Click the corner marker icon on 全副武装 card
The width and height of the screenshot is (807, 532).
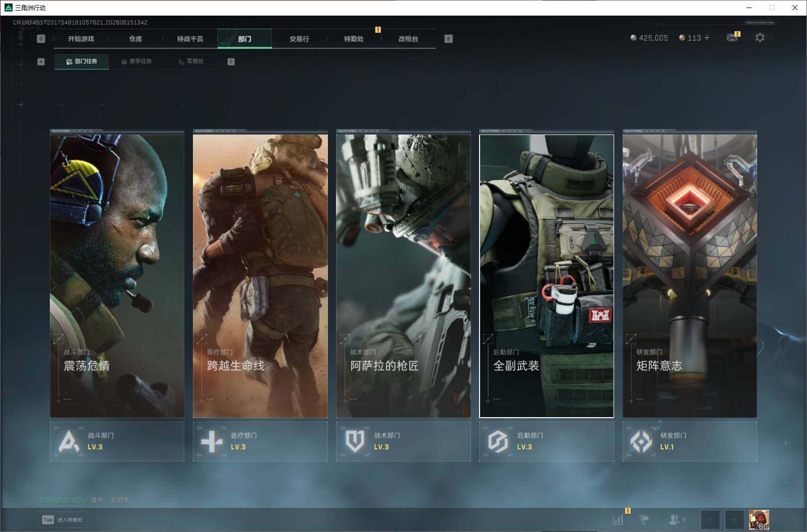[x=488, y=339]
